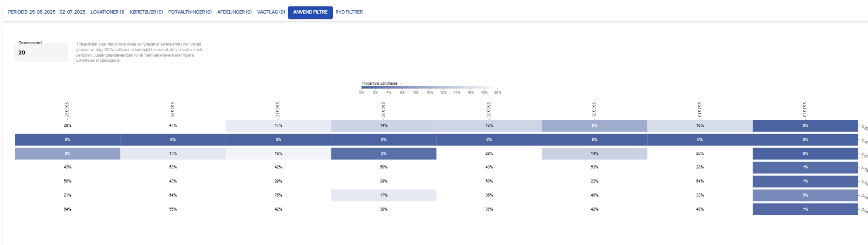Select the 75% heatmap cell
The width and height of the screenshot is (868, 245).
[x=278, y=195]
